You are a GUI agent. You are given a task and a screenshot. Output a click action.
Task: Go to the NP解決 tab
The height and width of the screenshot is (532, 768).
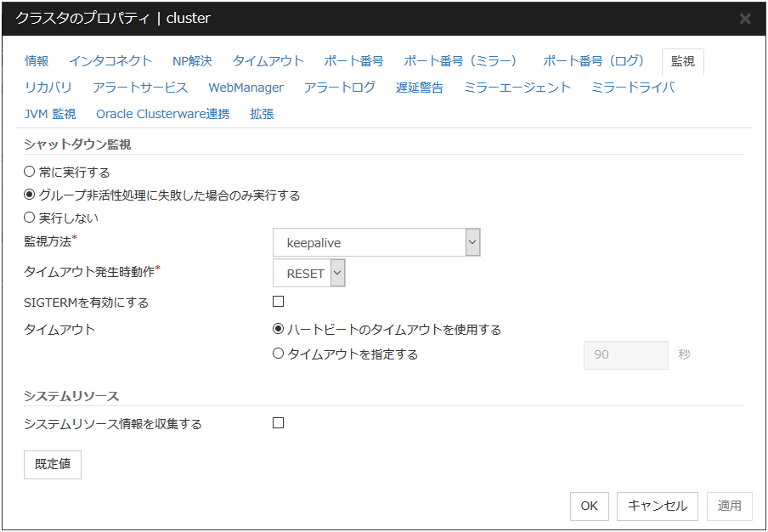pyautogui.click(x=192, y=61)
